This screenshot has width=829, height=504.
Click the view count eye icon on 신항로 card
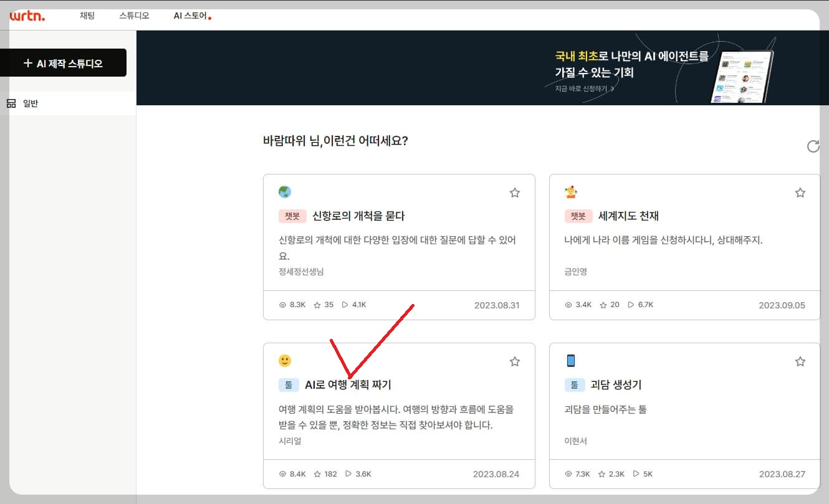pyautogui.click(x=282, y=305)
